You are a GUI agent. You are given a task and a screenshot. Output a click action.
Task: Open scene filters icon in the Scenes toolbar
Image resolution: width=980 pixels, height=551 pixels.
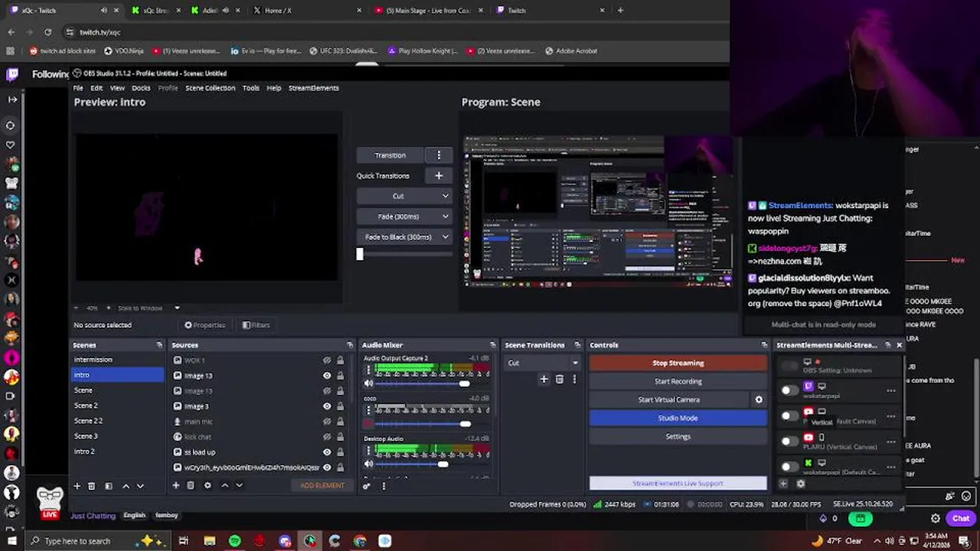(x=108, y=486)
